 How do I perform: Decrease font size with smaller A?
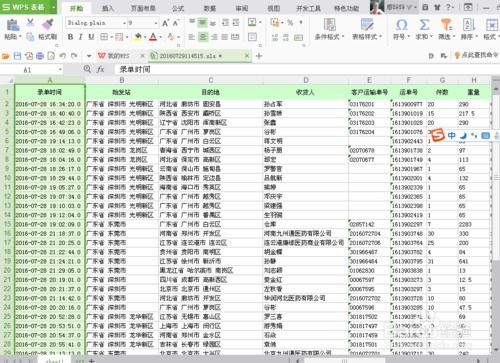click(x=176, y=23)
